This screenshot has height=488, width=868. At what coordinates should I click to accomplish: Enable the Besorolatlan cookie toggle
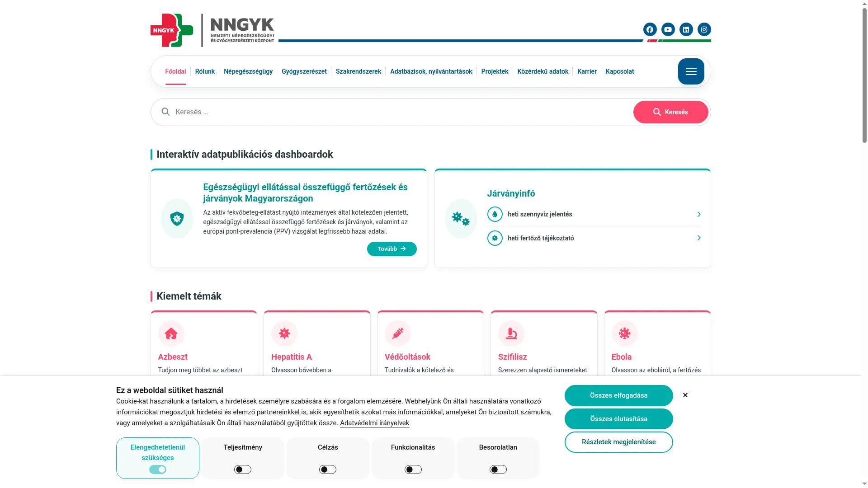[x=498, y=469]
